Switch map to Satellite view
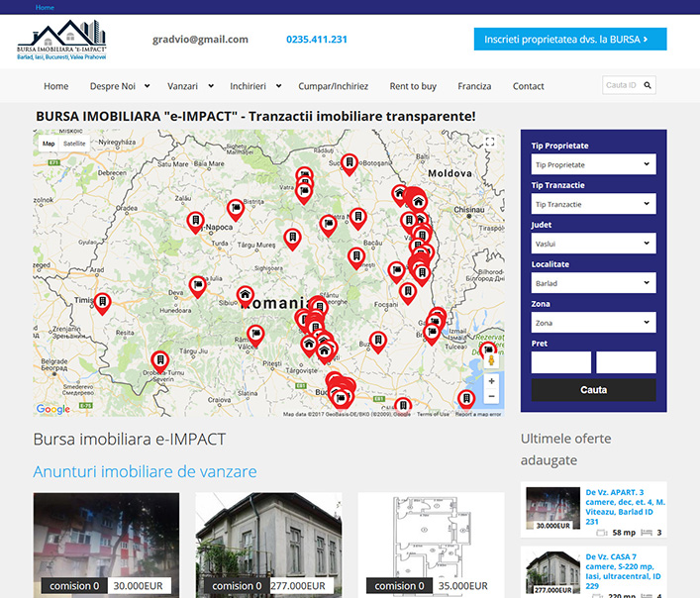This screenshot has width=700, height=598. pos(74,144)
